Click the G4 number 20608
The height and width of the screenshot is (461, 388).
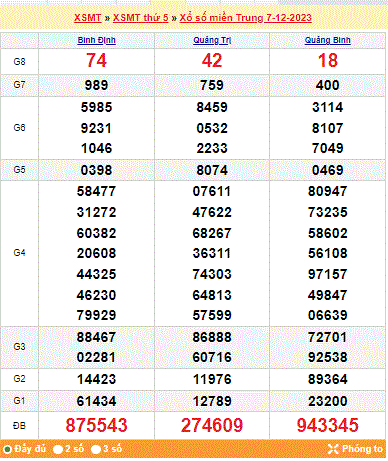point(96,253)
